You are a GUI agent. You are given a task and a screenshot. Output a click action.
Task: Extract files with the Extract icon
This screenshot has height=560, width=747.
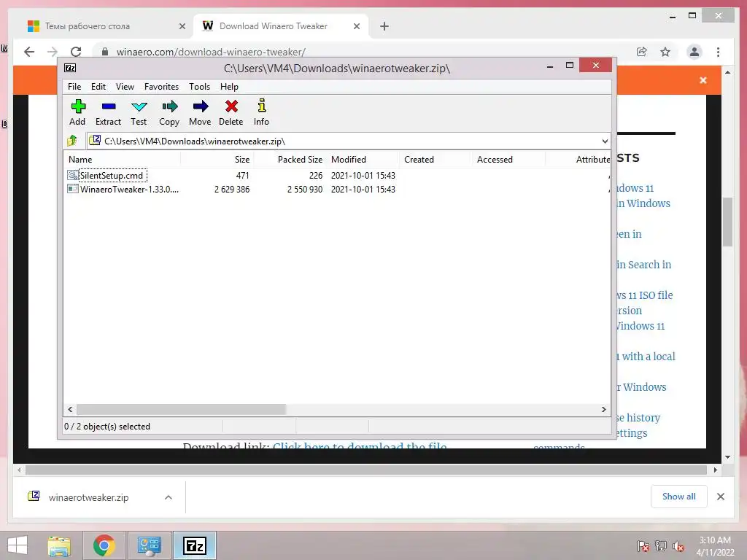click(109, 106)
